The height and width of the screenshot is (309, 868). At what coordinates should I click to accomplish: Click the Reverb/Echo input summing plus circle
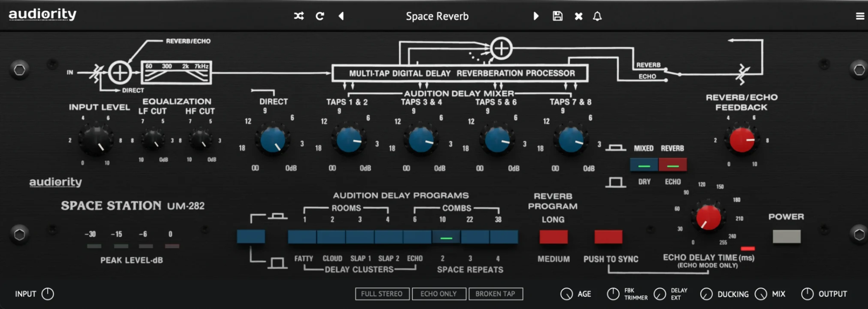tap(120, 72)
